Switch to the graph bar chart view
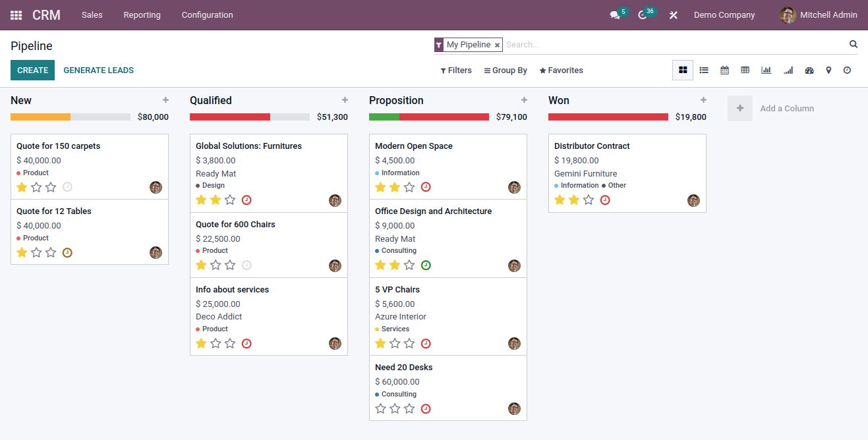Viewport: 868px width, 440px height. [x=766, y=70]
